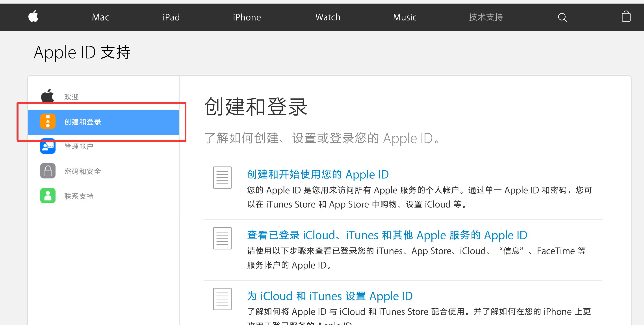This screenshot has height=325, width=644.
Task: Click description starting 请使用以下步骤来查看已登录
Action: point(416,258)
